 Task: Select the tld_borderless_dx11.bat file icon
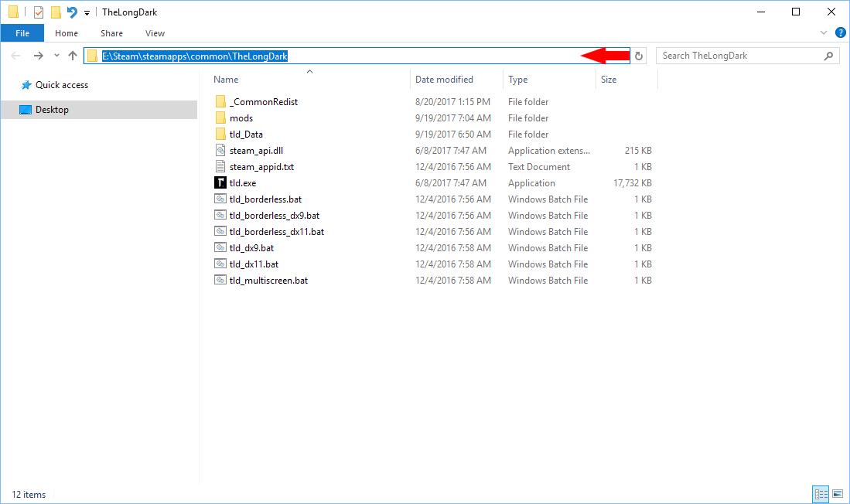point(220,231)
